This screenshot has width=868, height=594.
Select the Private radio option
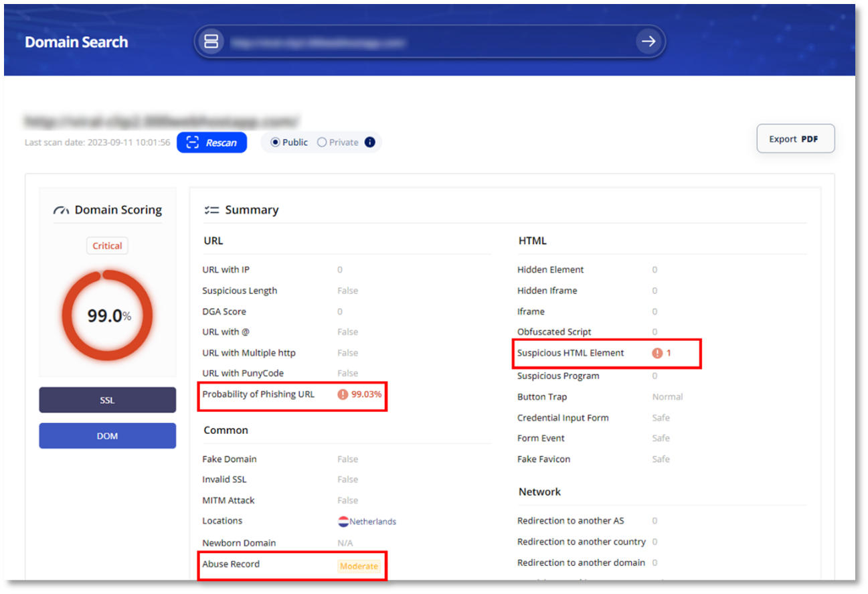338,143
